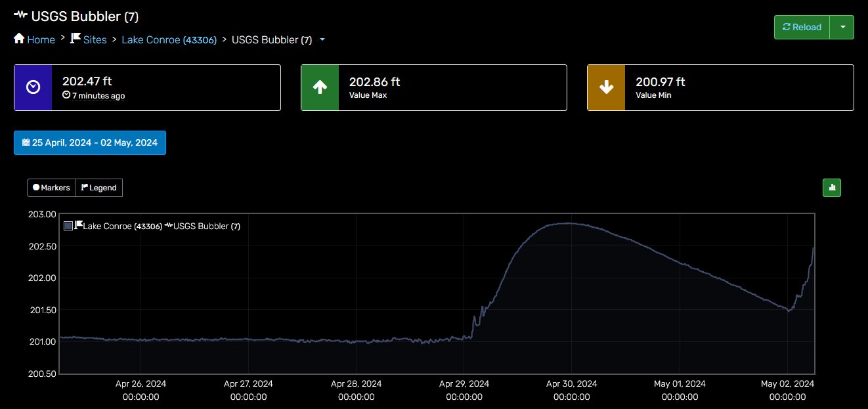Image resolution: width=868 pixels, height=409 pixels.
Task: Click the Home breadcrumb link
Action: [x=34, y=39]
